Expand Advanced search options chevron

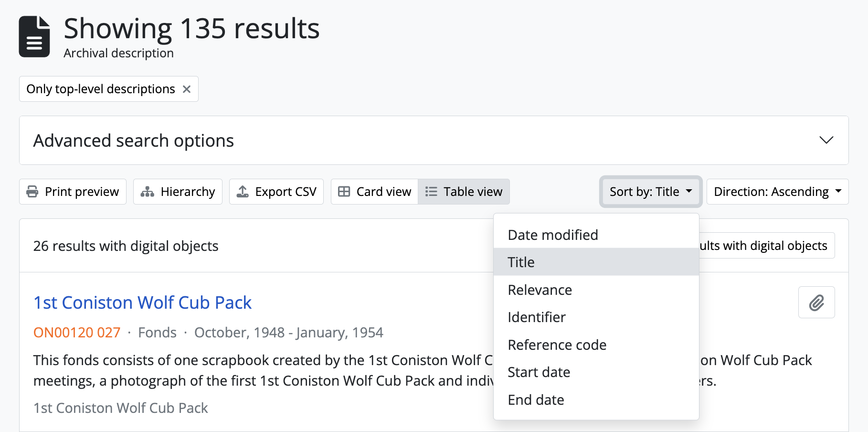(826, 140)
